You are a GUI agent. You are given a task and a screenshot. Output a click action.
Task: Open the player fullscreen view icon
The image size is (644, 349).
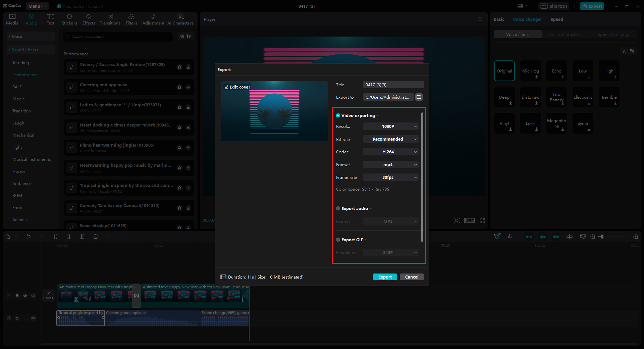click(x=483, y=220)
